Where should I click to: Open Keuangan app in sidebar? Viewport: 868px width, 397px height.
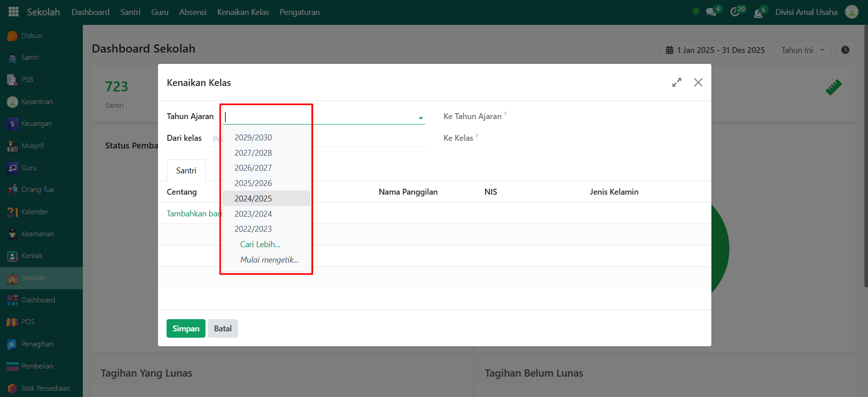tap(37, 124)
